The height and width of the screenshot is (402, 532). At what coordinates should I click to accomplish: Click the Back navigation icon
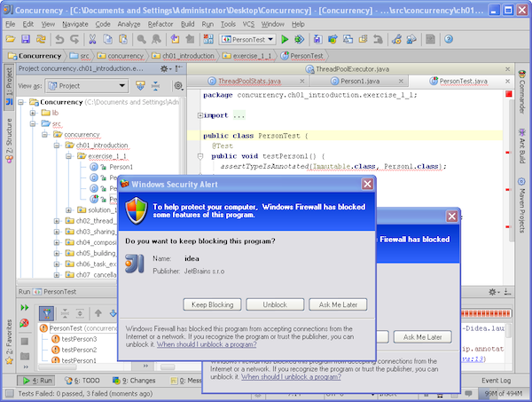tap(175, 39)
